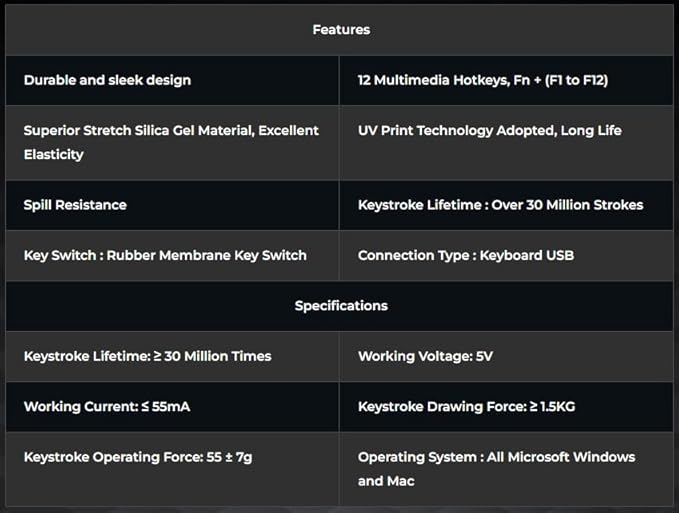Image resolution: width=679 pixels, height=513 pixels.
Task: Click the Working Voltage: 5V cell
Action: pos(425,356)
